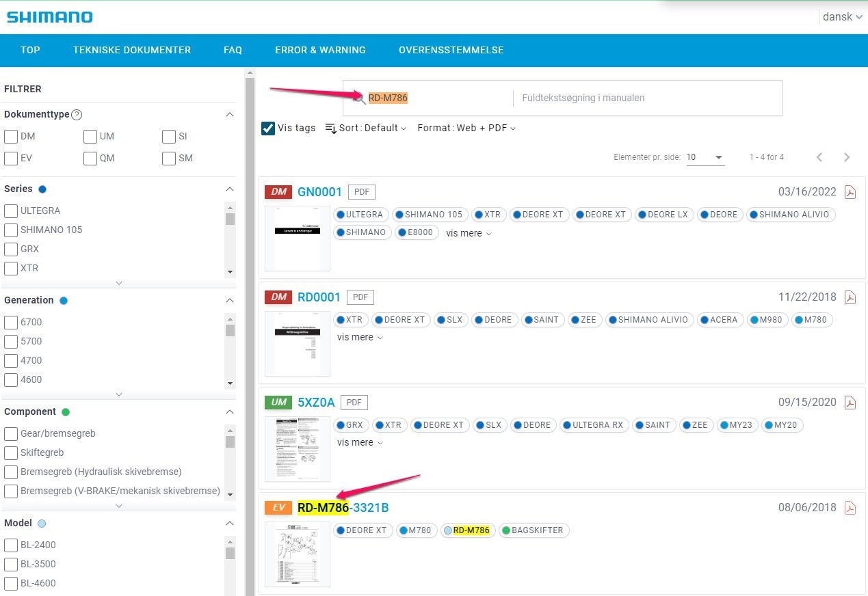Screen dimensions: 868x596
Task: Check the SI document type box
Action: click(x=169, y=137)
